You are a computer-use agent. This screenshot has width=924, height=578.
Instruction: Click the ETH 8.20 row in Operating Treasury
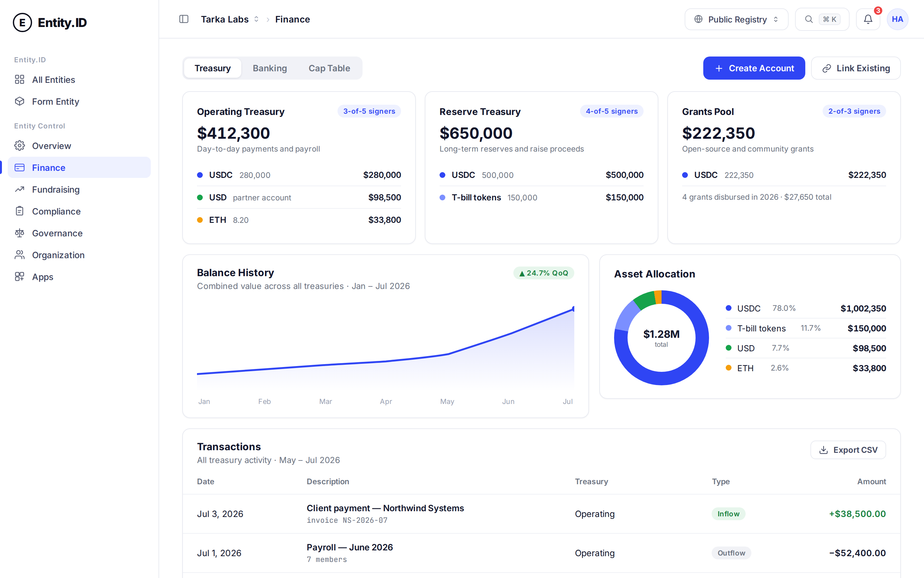[x=299, y=220]
